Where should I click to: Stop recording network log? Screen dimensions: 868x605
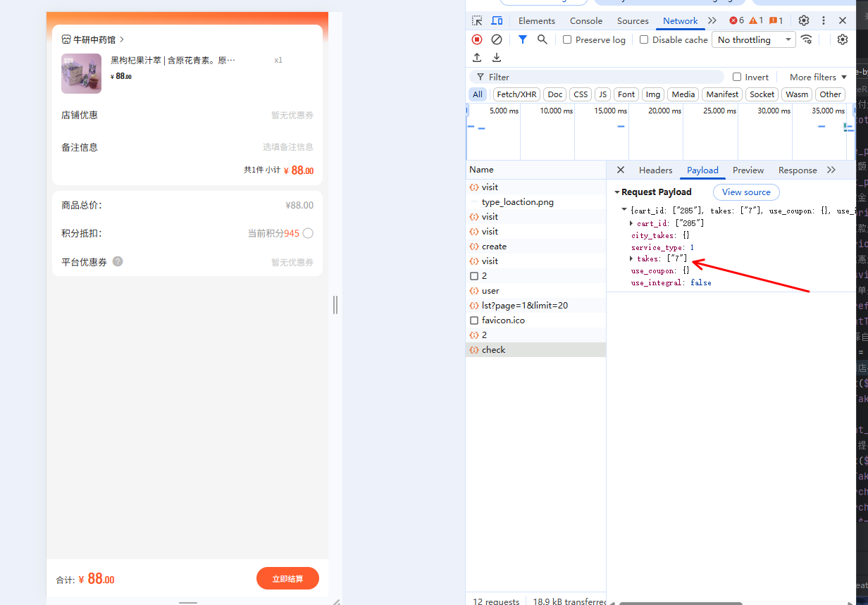477,39
